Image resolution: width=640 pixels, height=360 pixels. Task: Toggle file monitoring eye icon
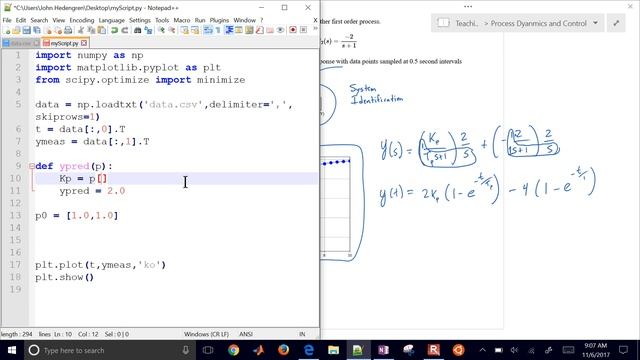coord(280,30)
